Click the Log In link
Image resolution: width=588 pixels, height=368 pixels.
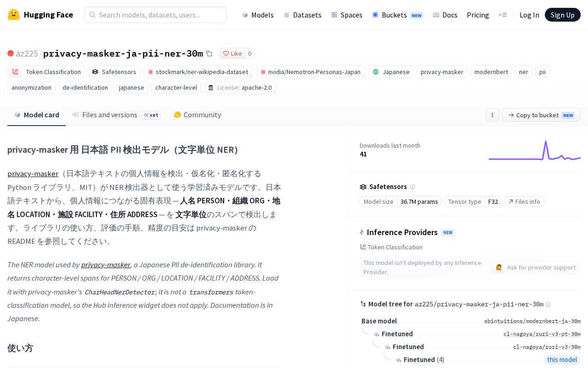click(x=529, y=15)
